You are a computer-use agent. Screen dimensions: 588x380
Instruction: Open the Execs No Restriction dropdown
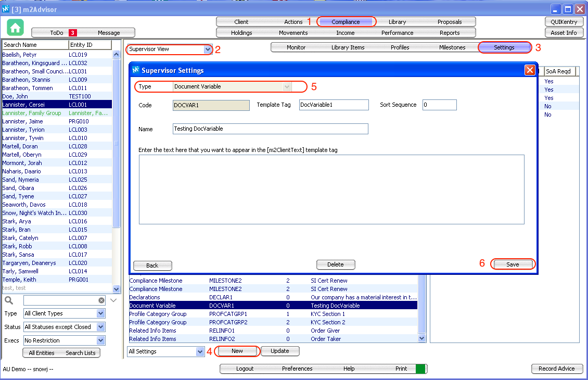tap(101, 340)
